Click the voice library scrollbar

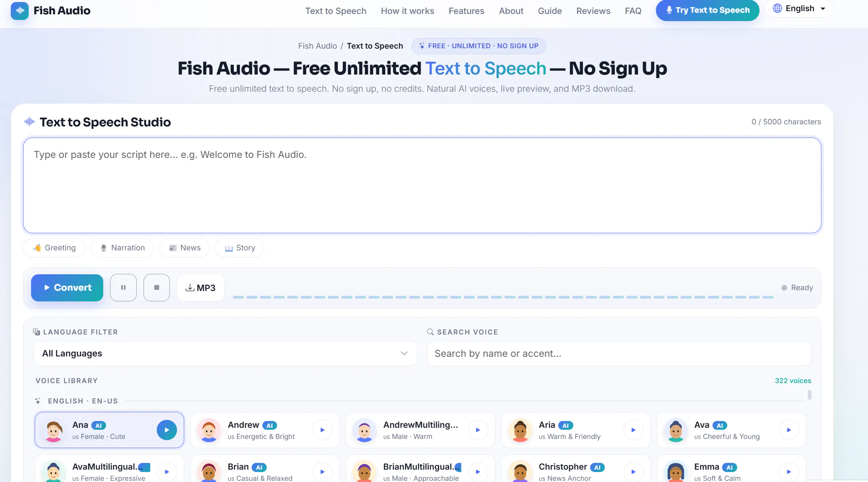point(809,395)
